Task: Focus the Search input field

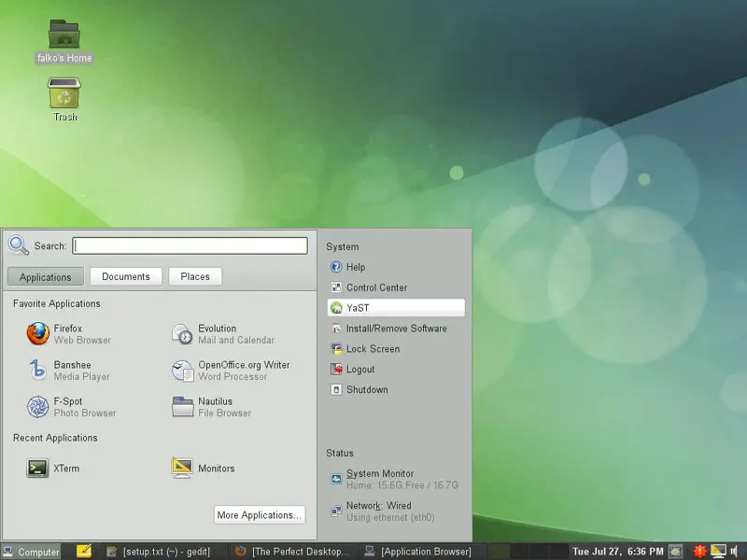Action: click(x=190, y=245)
